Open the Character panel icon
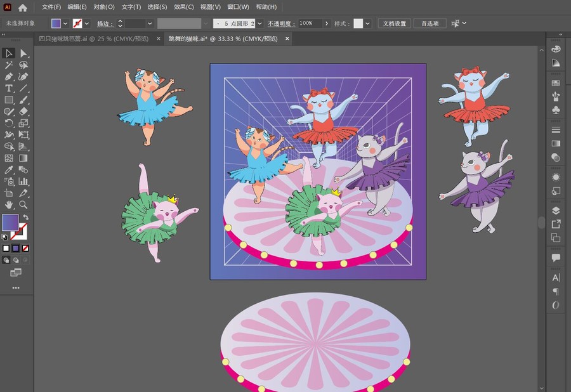571x392 pixels. 556,278
